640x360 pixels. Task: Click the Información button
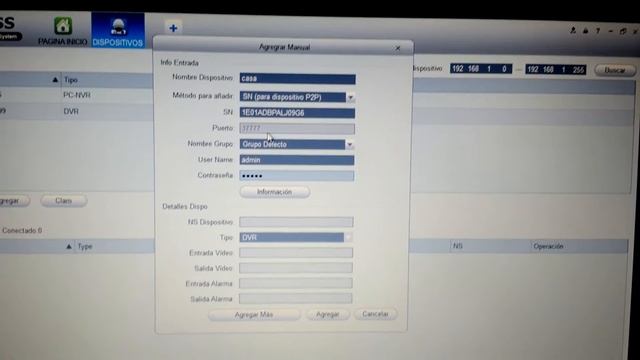(x=275, y=192)
